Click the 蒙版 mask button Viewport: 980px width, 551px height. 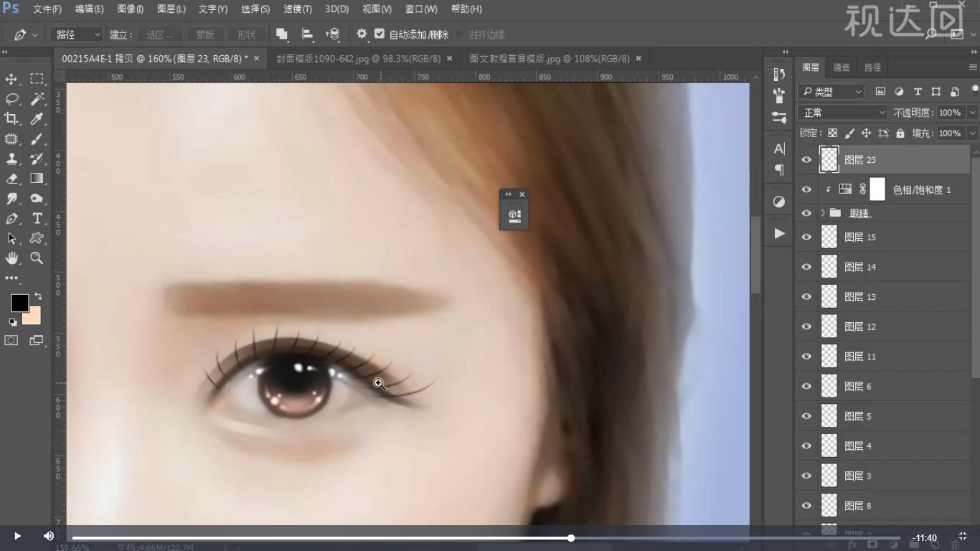click(x=205, y=34)
